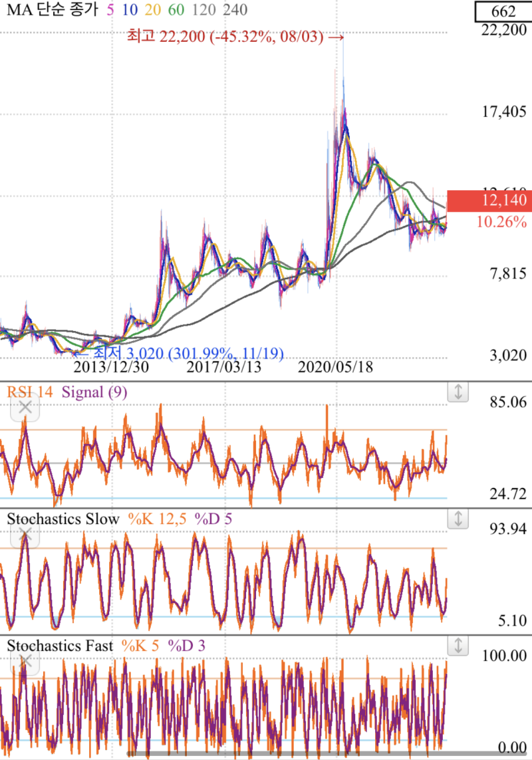Click Stochastics Fast %K 5 parameter
This screenshot has width=532, height=760.
click(140, 646)
